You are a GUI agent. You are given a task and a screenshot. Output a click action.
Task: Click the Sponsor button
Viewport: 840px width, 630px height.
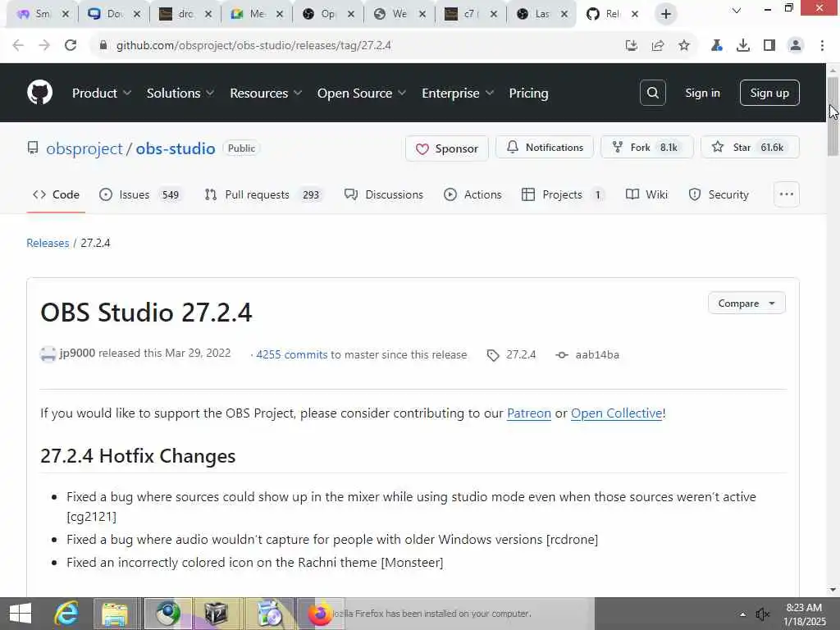(x=447, y=148)
